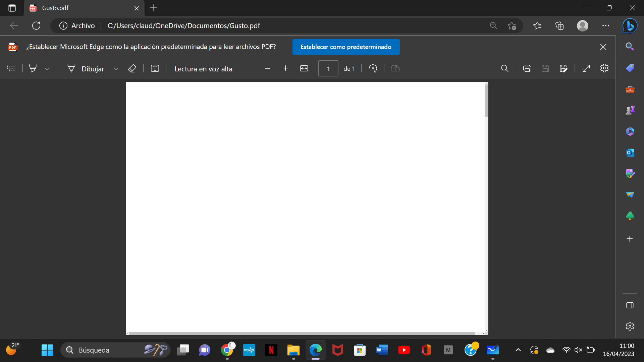Start Lectura en voz alta
Viewport: 644px width, 362px height.
[203, 69]
